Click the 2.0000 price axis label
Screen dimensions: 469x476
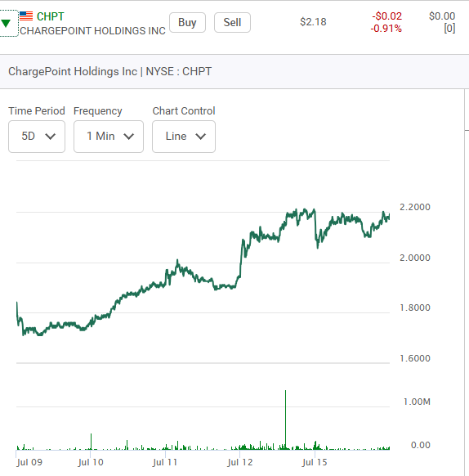pyautogui.click(x=415, y=258)
